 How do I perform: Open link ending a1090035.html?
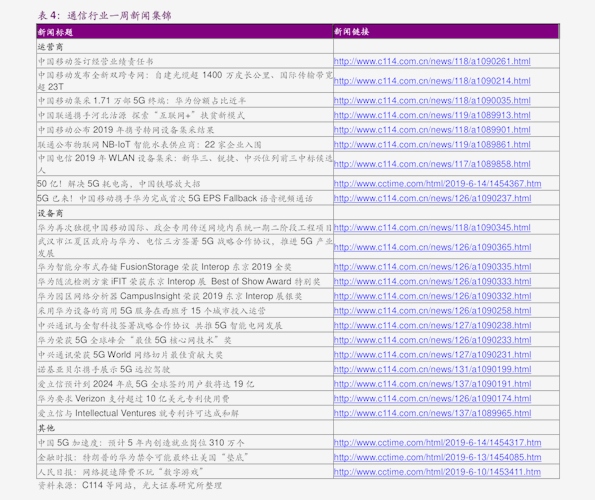432,101
